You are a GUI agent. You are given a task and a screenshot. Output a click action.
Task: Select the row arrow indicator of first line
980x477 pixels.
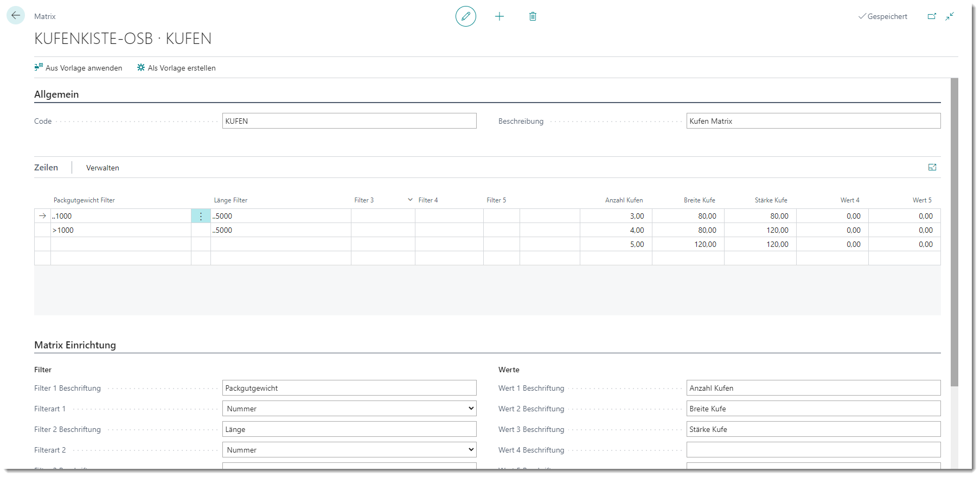(x=42, y=216)
